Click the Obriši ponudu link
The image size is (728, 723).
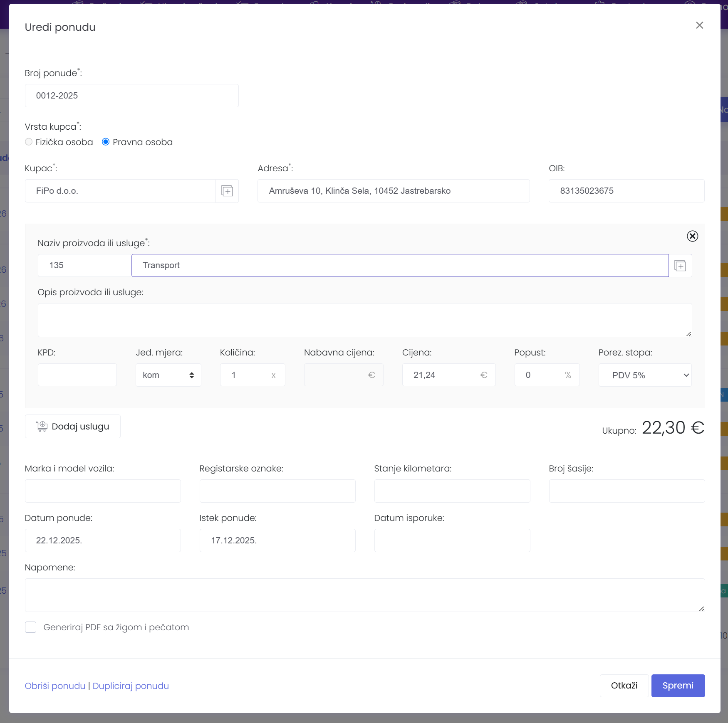click(55, 686)
